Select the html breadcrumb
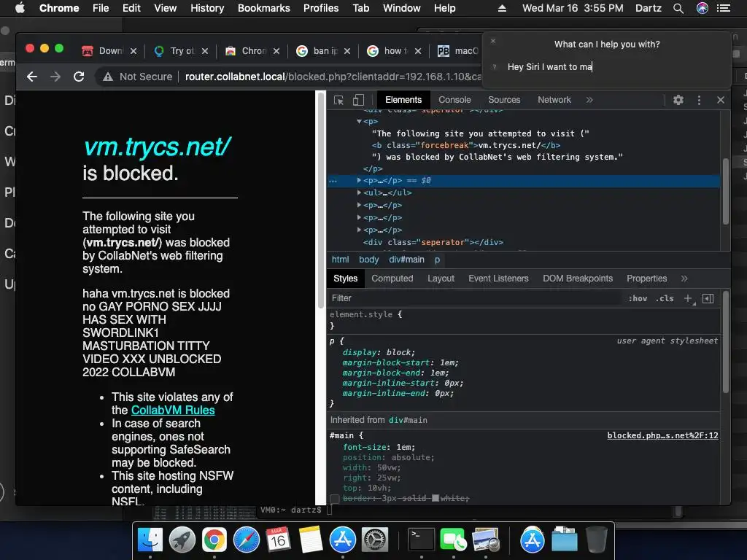Screen dimensions: 747x560 pyautogui.click(x=340, y=260)
